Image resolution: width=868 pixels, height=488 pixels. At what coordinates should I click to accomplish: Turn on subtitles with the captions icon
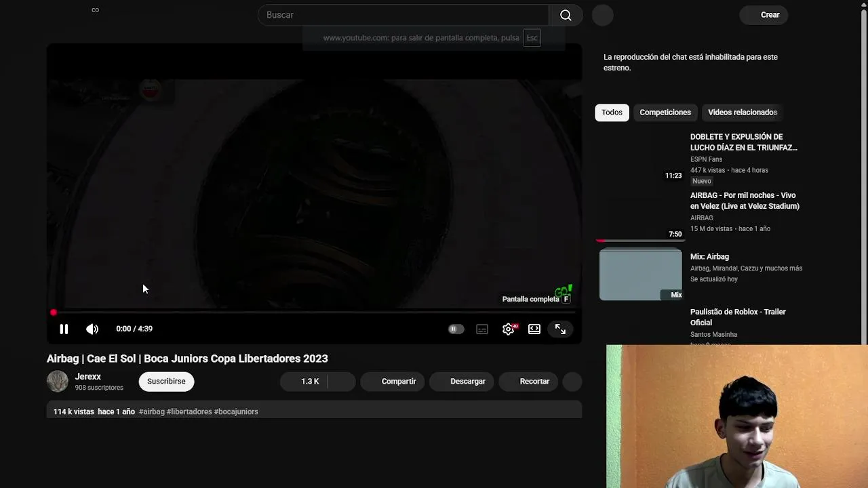(482, 329)
